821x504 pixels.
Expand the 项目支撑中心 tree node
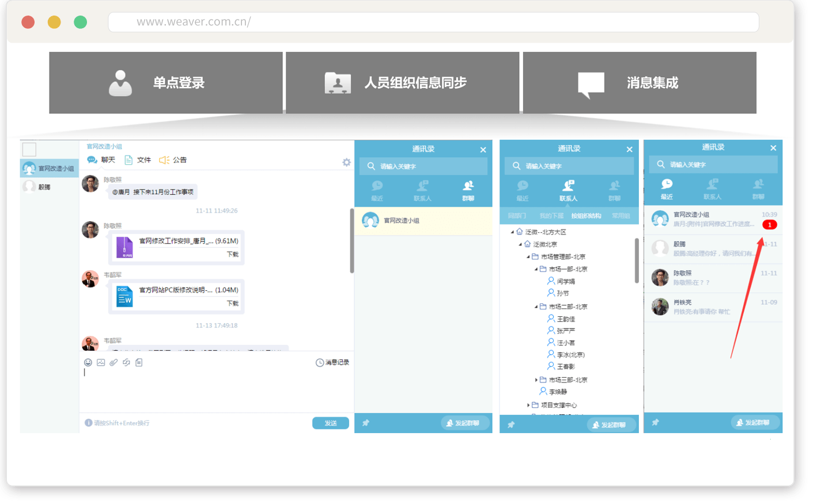coord(528,405)
